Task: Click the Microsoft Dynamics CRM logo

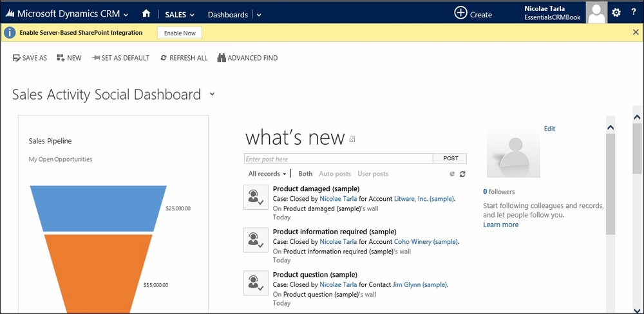Action: click(x=10, y=14)
